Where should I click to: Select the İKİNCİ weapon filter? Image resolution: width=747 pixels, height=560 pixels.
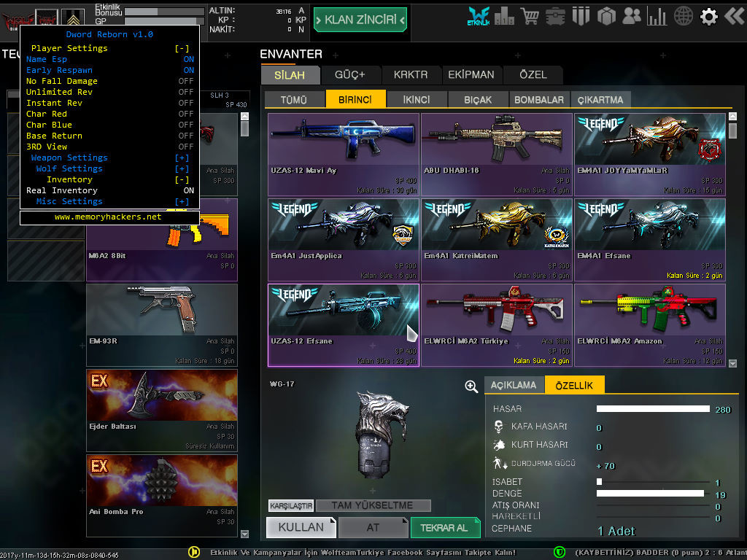(417, 99)
